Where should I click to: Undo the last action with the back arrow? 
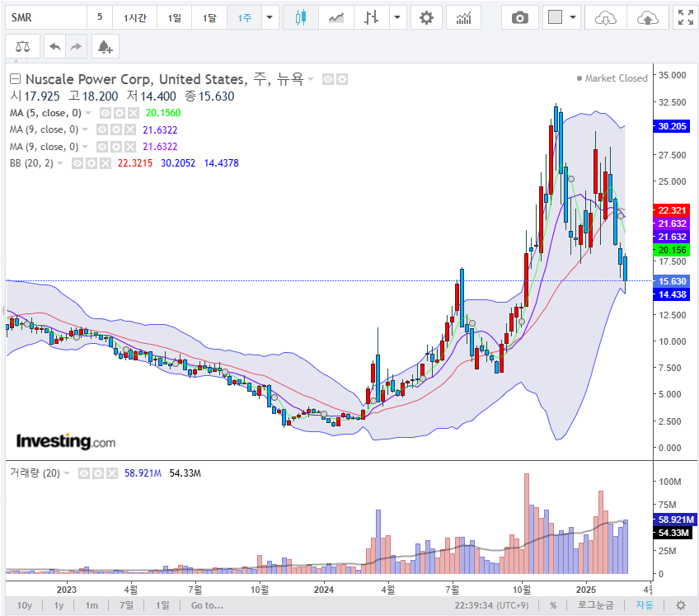(x=55, y=46)
